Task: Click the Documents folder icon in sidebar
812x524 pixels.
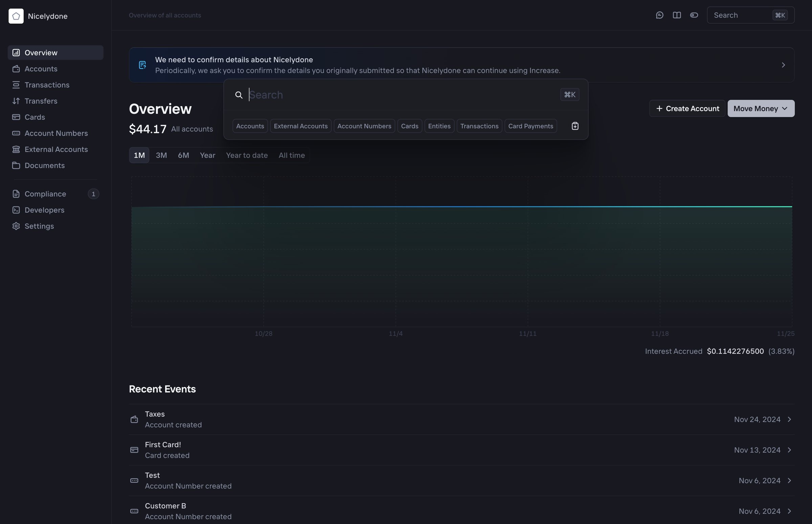Action: (x=16, y=165)
